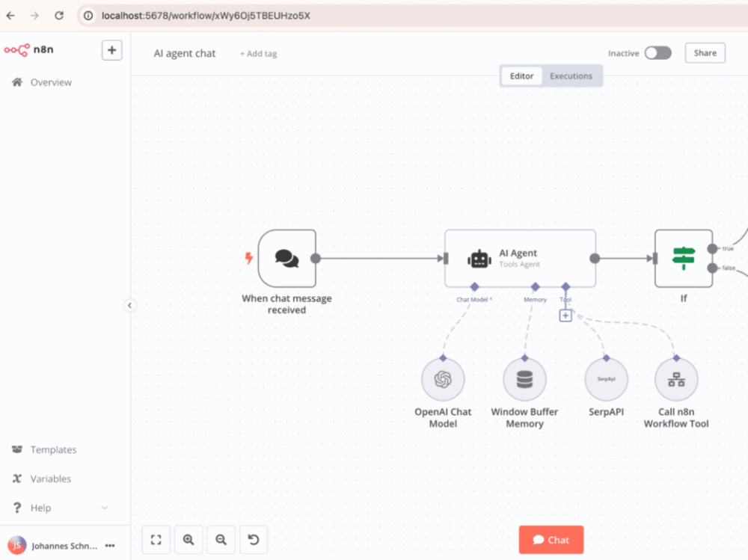Select the SerpAPI node
748x560 pixels.
(607, 380)
